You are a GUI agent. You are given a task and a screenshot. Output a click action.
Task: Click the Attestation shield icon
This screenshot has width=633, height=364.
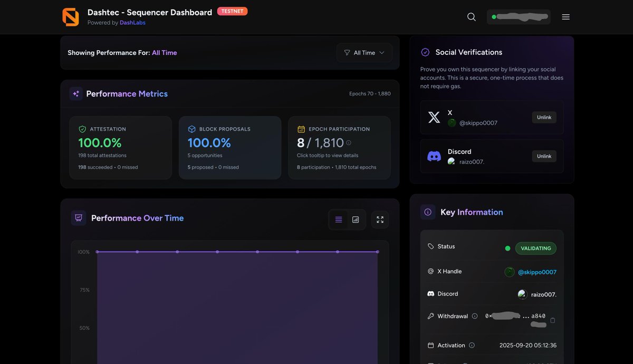82,129
